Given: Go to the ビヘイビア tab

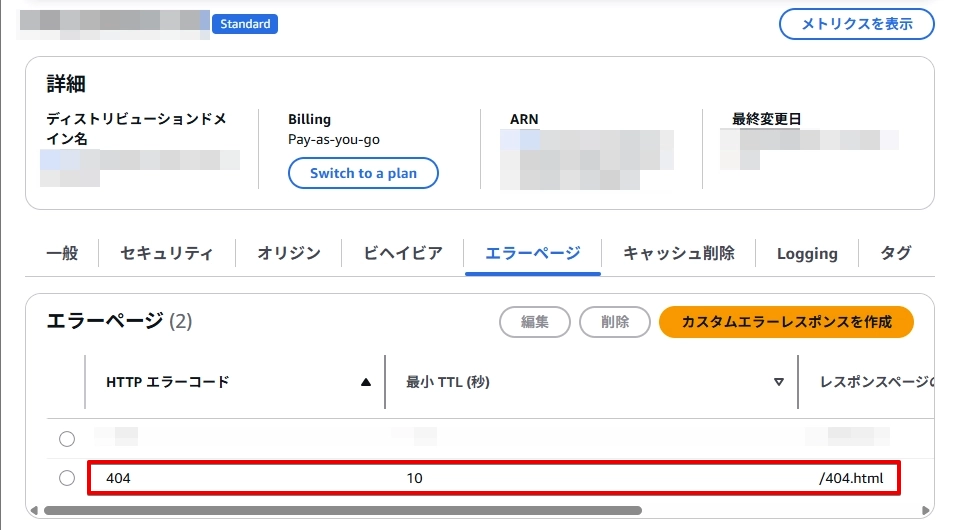Looking at the screenshot, I should [403, 253].
